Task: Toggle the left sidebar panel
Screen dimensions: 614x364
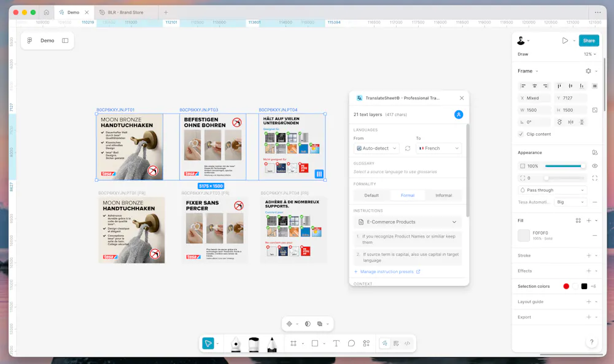Action: click(x=65, y=41)
